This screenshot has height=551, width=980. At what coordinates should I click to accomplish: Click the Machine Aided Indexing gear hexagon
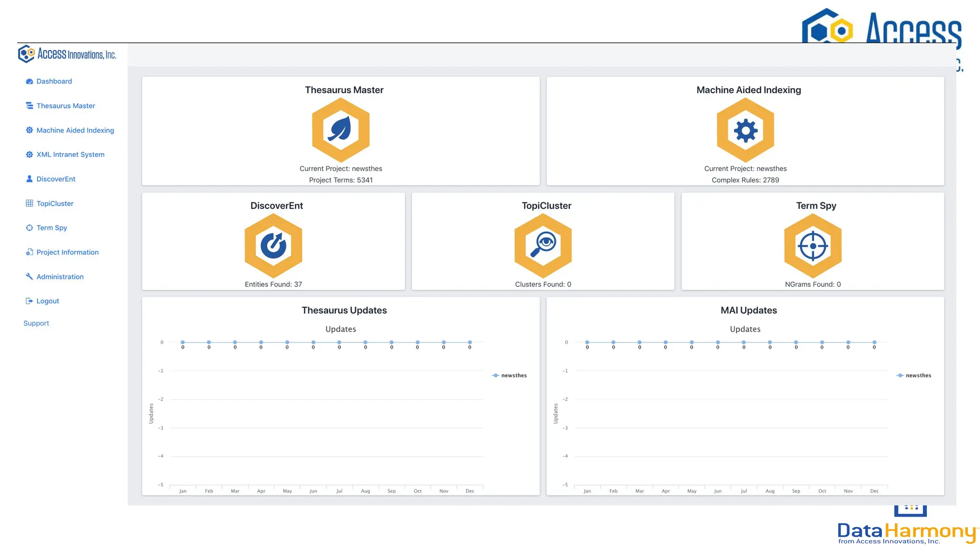[745, 130]
